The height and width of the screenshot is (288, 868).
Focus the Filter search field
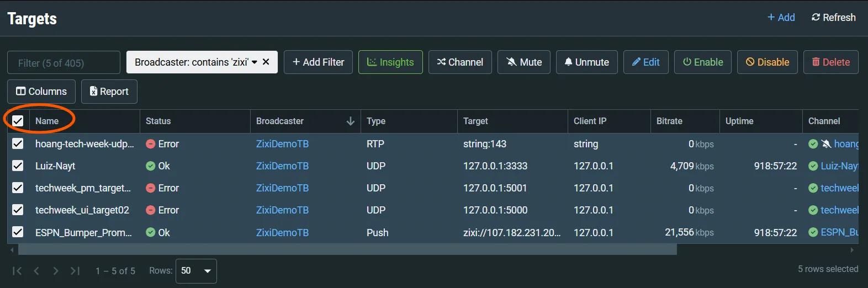63,62
